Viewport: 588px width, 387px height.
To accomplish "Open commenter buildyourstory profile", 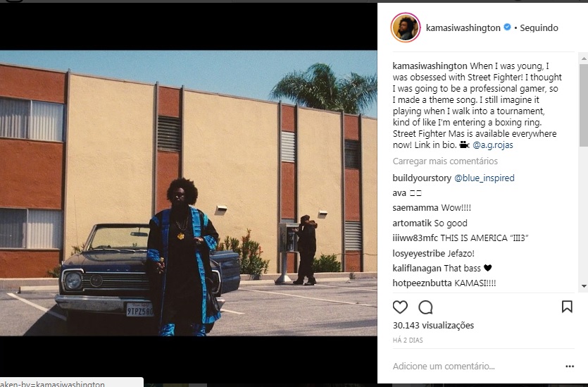I will [422, 178].
